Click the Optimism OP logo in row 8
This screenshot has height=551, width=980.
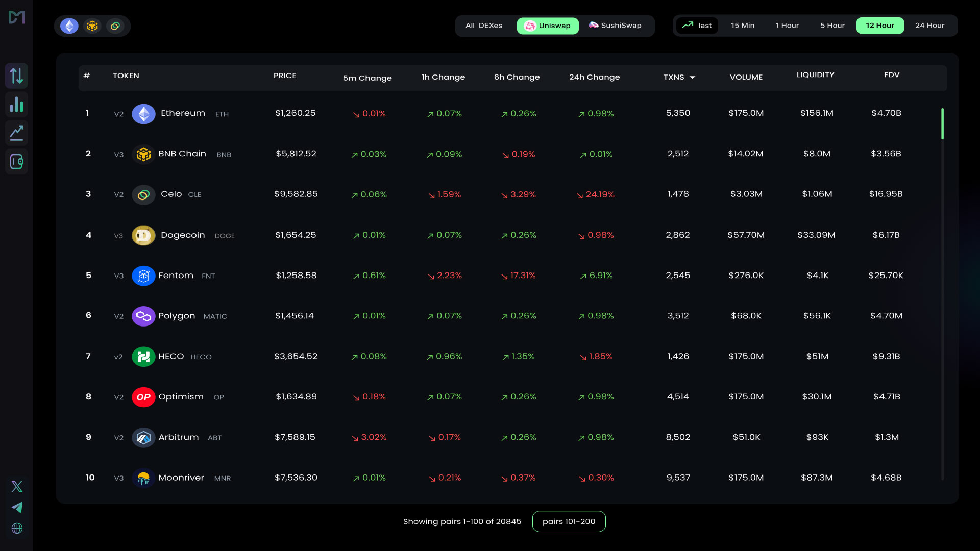pyautogui.click(x=143, y=397)
